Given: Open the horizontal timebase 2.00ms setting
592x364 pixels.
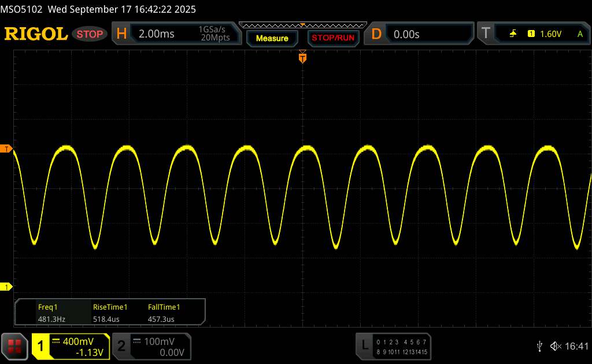Looking at the screenshot, I should click(157, 34).
